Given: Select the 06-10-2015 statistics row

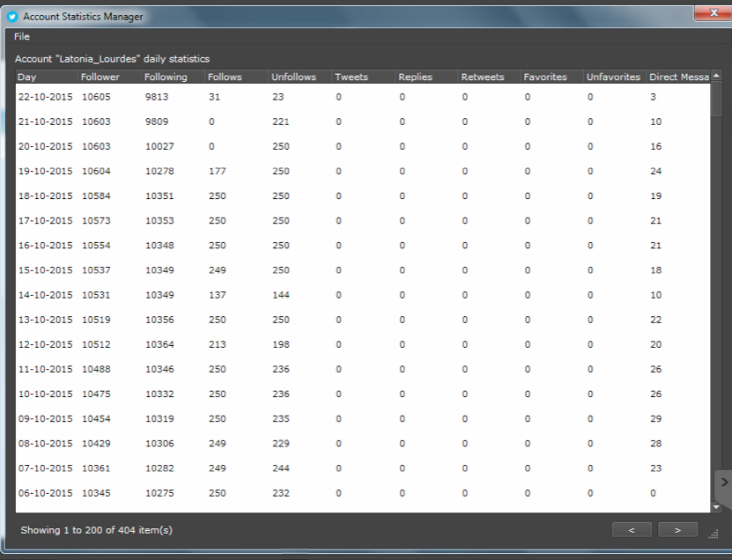Looking at the screenshot, I should [363, 493].
